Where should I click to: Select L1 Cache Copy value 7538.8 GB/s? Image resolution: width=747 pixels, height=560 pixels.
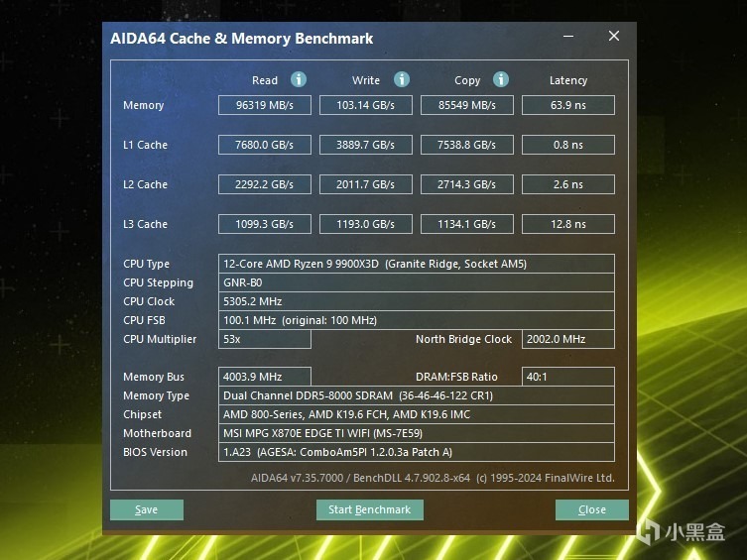point(467,145)
